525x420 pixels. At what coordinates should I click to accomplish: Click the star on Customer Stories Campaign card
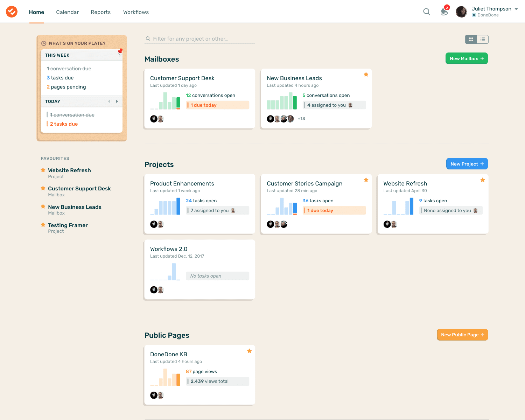[366, 180]
